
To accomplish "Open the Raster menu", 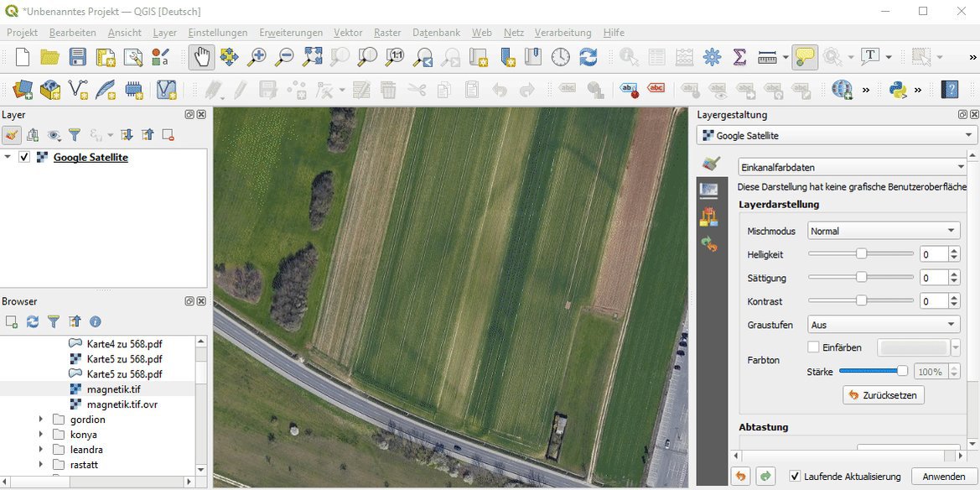I will [386, 33].
